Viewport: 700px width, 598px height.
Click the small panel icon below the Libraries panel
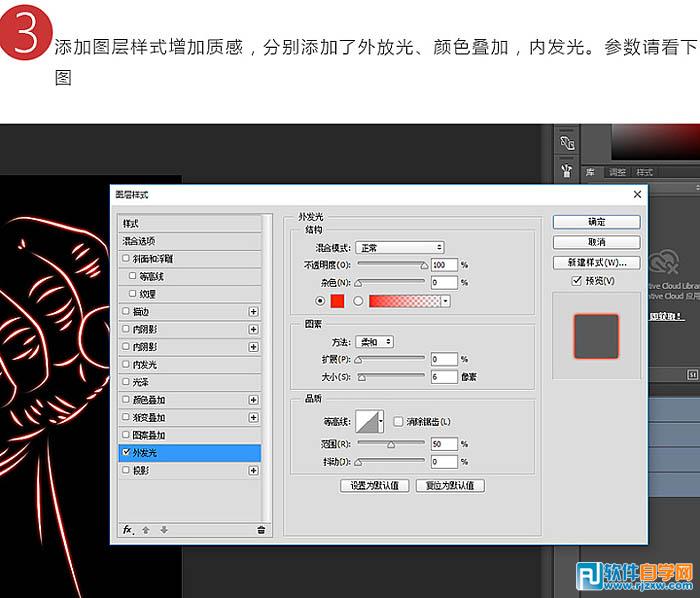coord(692,375)
